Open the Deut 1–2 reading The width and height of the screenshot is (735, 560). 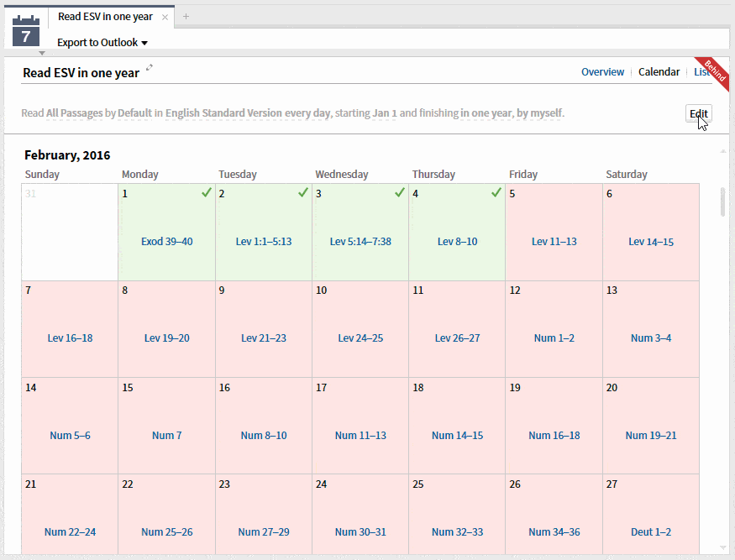point(651,532)
